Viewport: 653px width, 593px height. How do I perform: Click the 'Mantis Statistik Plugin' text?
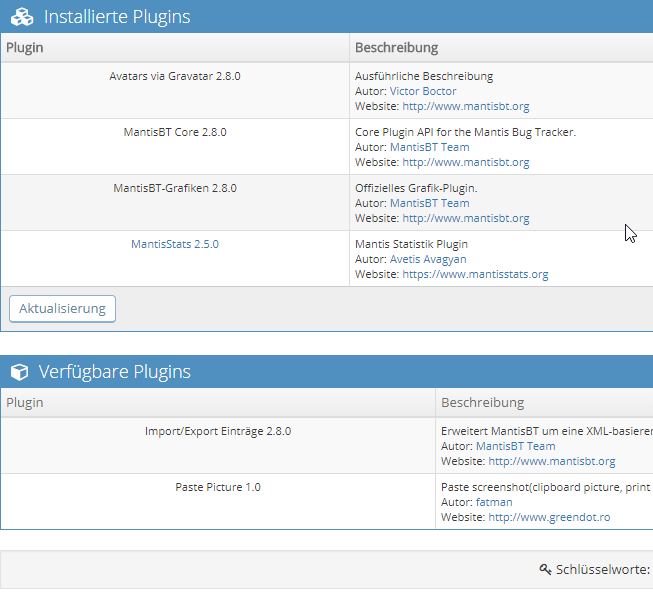coord(411,244)
